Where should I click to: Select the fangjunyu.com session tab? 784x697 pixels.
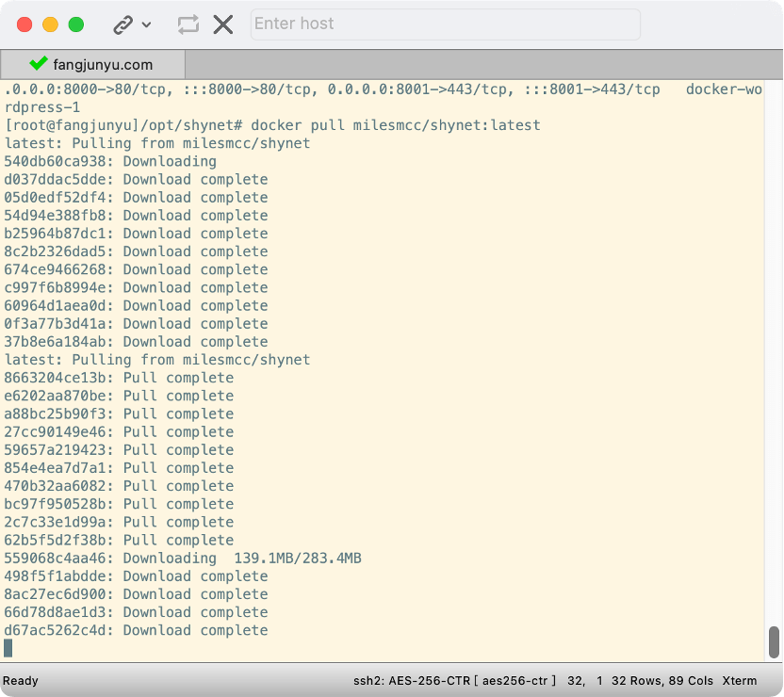(93, 64)
